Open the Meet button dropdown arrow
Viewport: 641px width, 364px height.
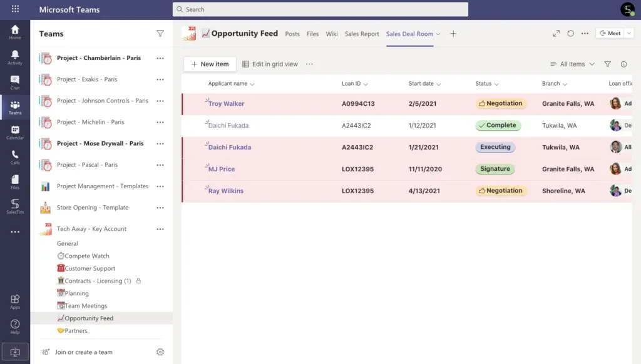[629, 33]
